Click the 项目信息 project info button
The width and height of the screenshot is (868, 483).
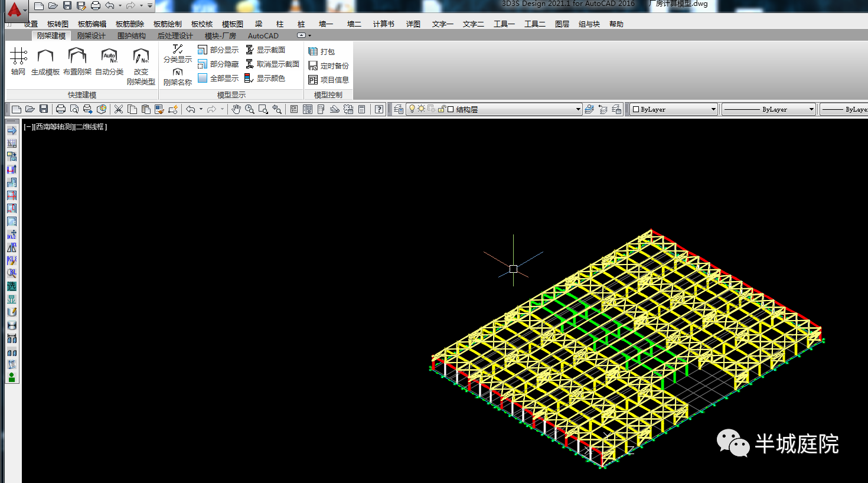tap(329, 80)
